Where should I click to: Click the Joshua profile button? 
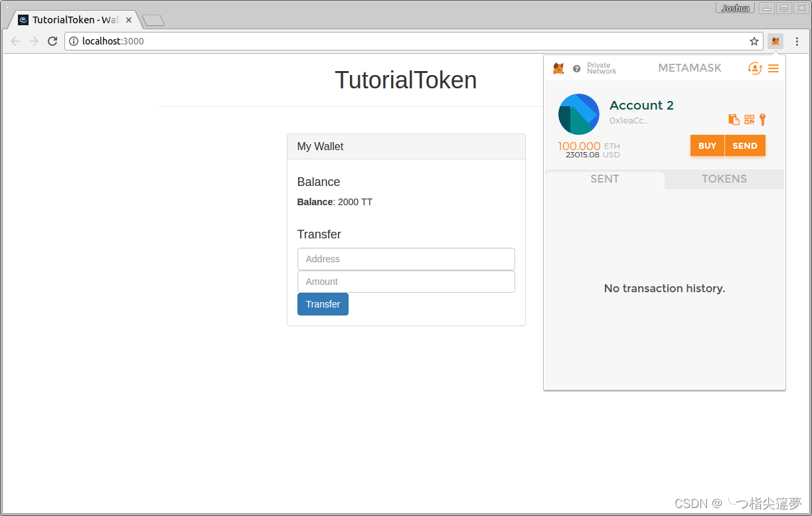[735, 8]
